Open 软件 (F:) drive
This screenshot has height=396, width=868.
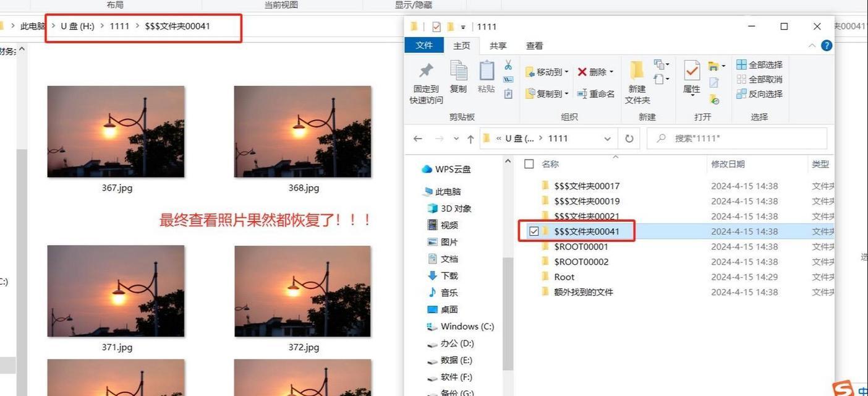click(450, 376)
